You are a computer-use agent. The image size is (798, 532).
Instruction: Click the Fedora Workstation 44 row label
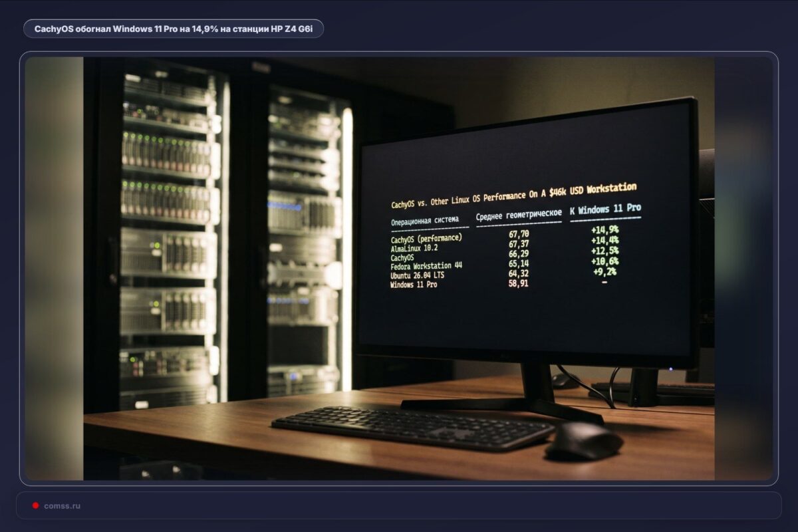(426, 266)
